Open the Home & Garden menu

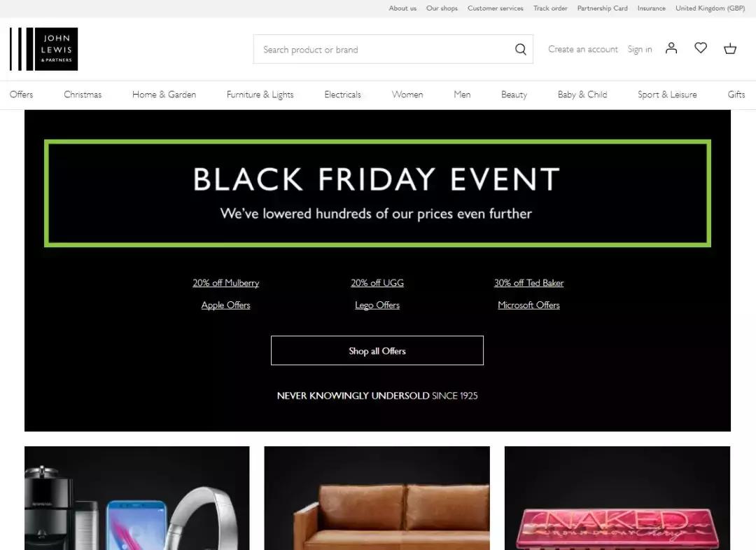click(x=164, y=95)
